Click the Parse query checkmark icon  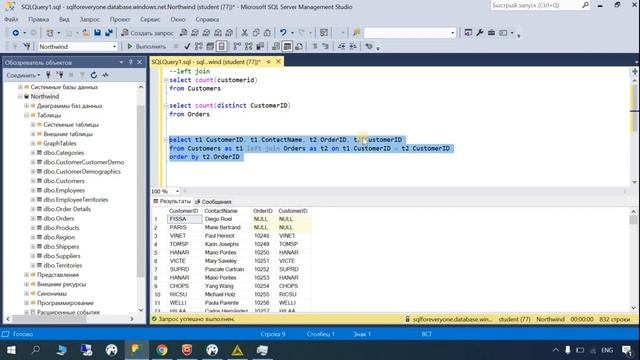point(187,47)
